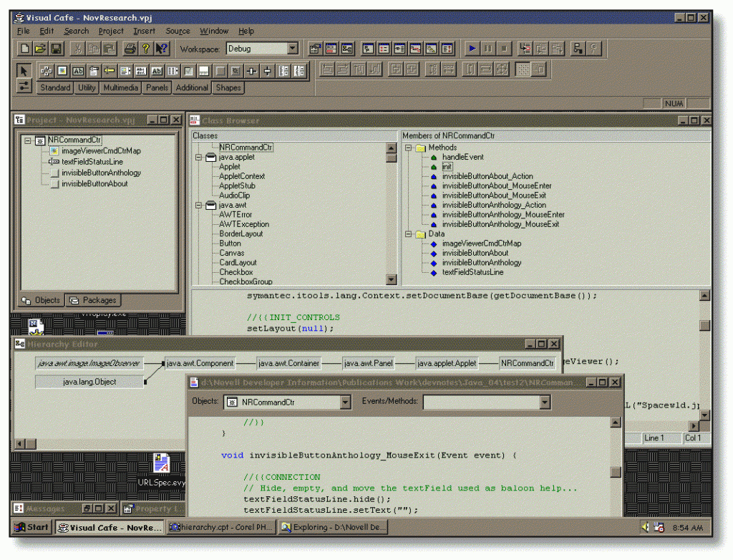Open the Objects dropdown showing NRCommandCtr
733x560 pixels.
click(x=345, y=402)
